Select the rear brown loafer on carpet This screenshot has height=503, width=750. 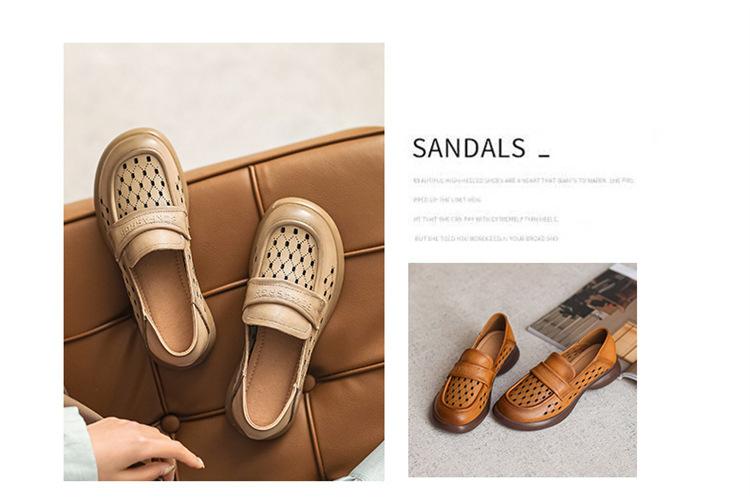[557, 381]
